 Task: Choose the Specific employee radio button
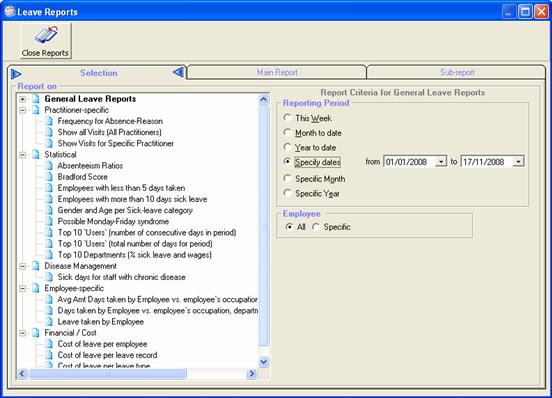316,227
